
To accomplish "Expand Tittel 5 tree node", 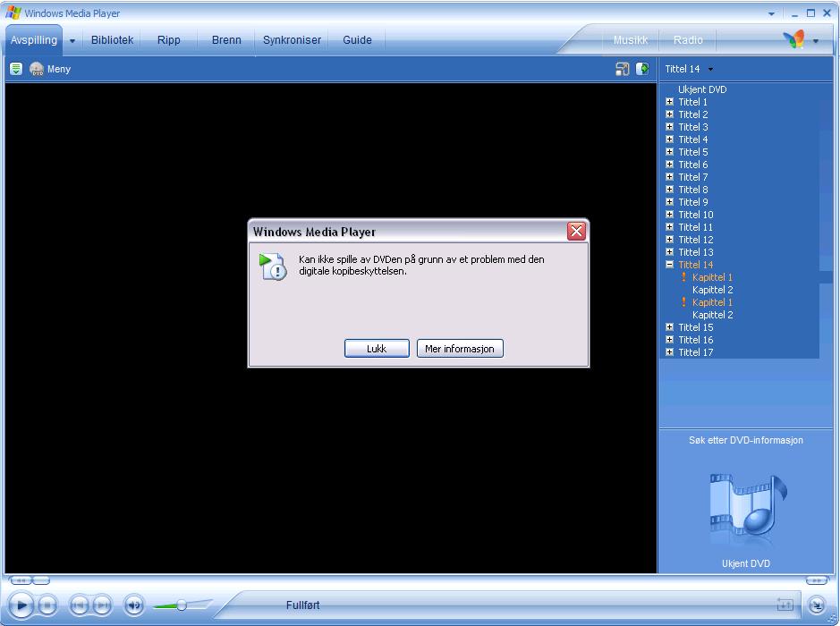I will click(669, 151).
